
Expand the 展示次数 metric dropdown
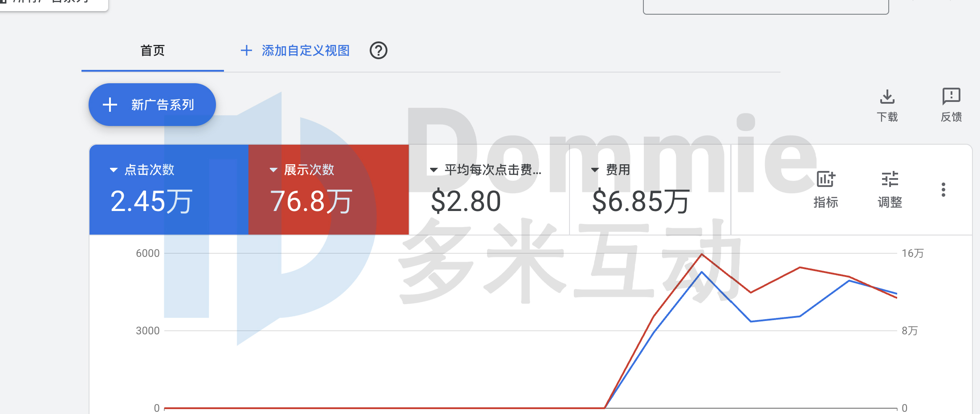coord(273,170)
